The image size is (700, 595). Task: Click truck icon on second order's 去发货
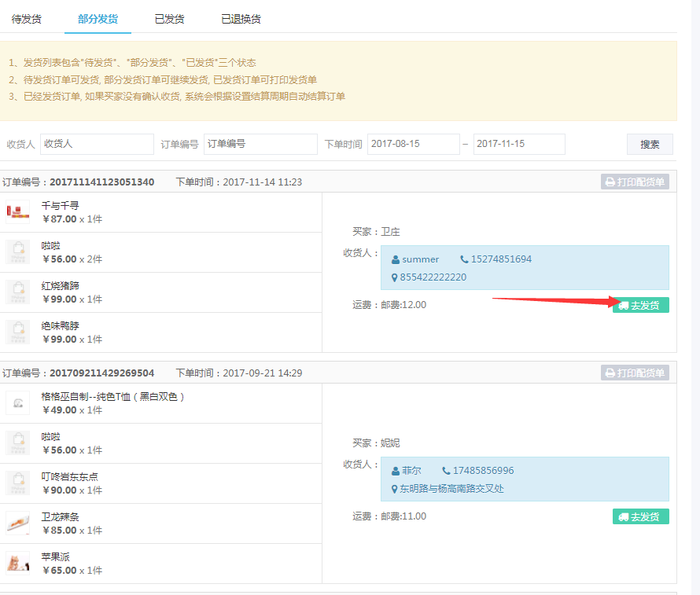click(x=623, y=517)
